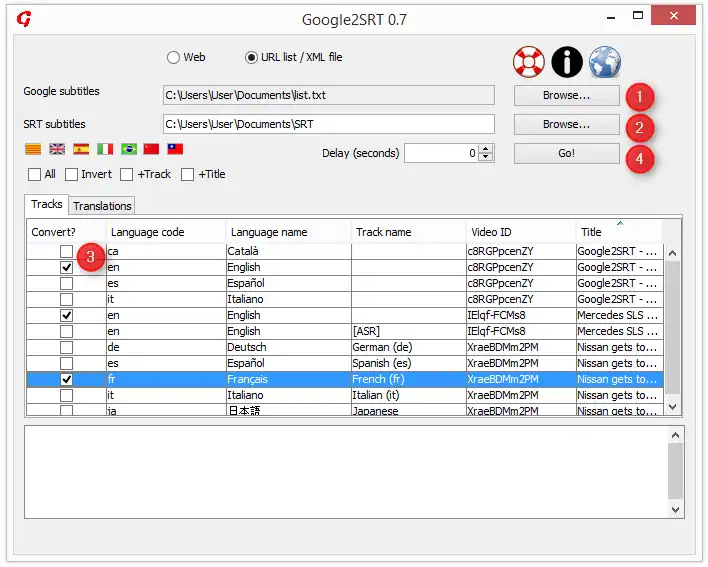Uncheck convert box for Français row
Viewport: 708px width, 567px height.
(x=66, y=379)
